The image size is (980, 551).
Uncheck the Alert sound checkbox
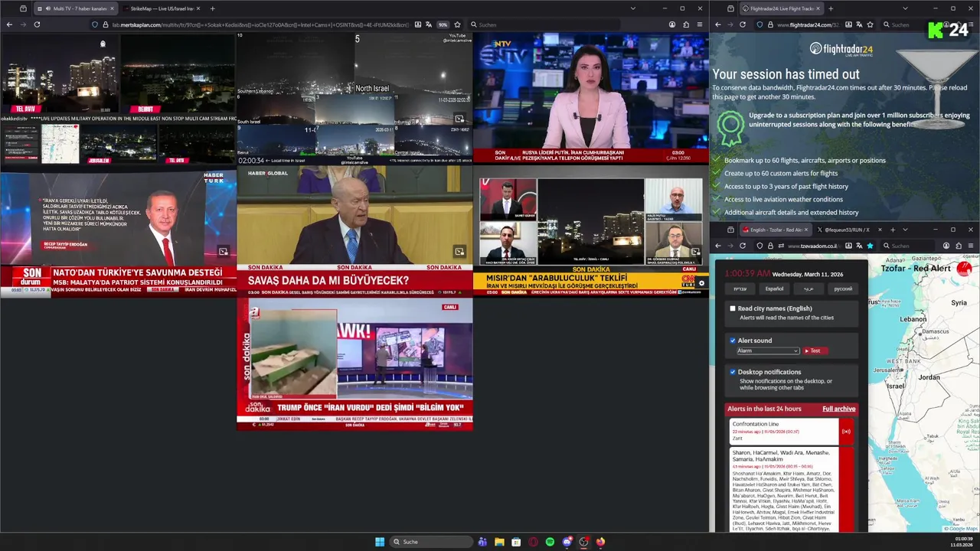click(x=733, y=341)
